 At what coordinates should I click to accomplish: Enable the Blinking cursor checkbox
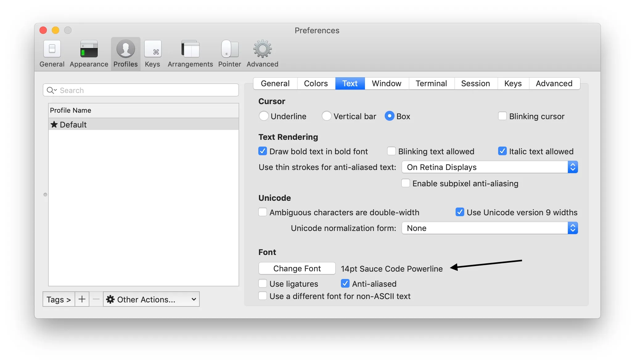[x=502, y=116]
